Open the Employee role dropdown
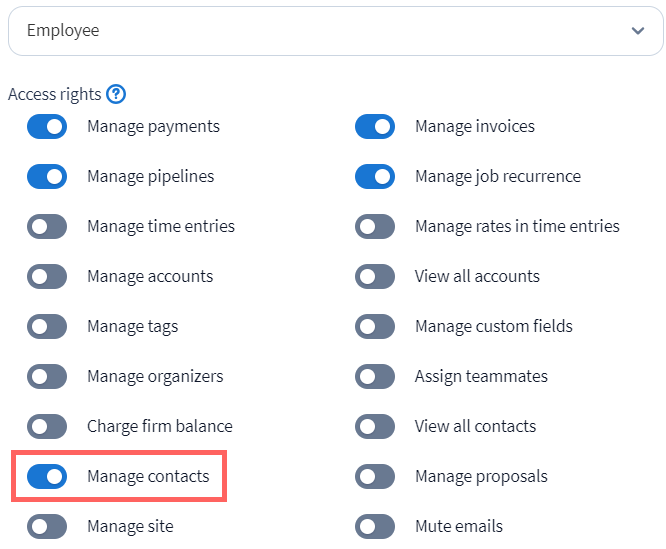 coord(336,31)
